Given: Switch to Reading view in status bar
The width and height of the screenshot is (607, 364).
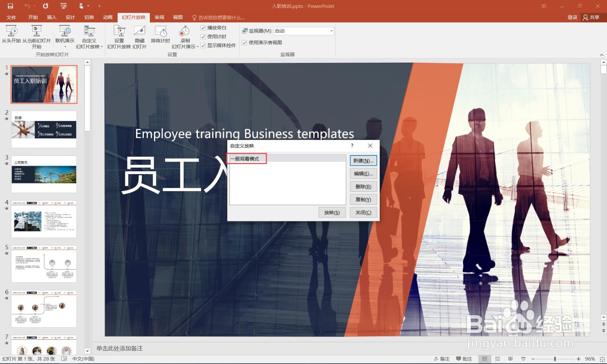Looking at the screenshot, I should click(x=510, y=359).
